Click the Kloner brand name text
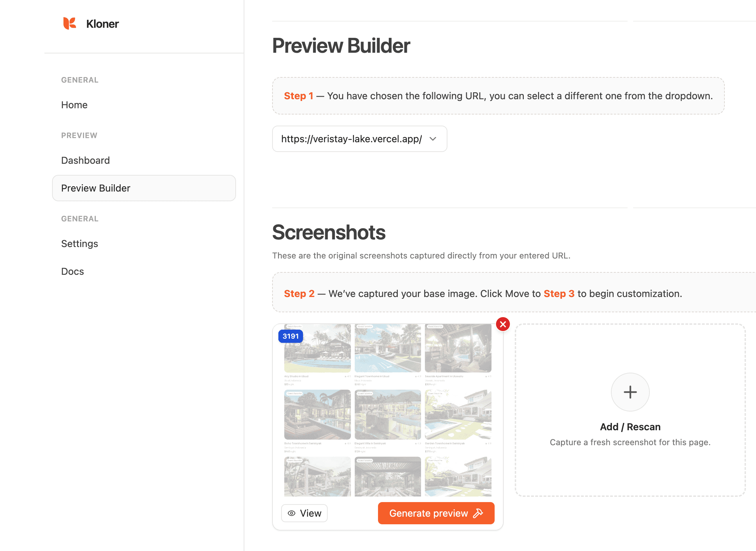Image resolution: width=756 pixels, height=551 pixels. 102,24
